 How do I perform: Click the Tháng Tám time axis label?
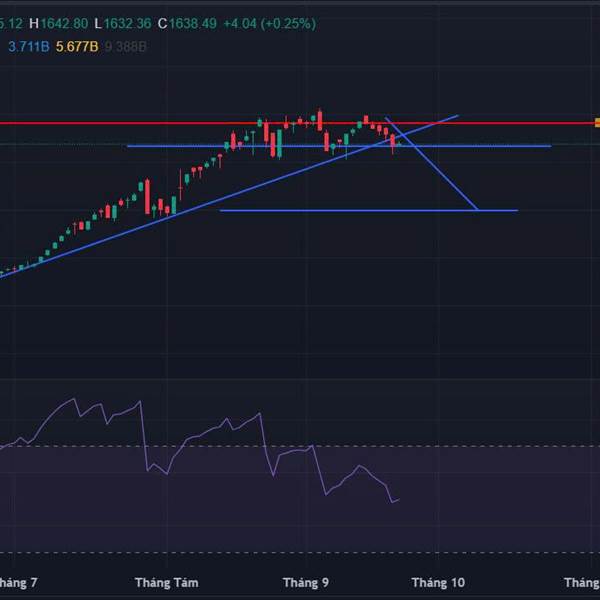click(167, 583)
